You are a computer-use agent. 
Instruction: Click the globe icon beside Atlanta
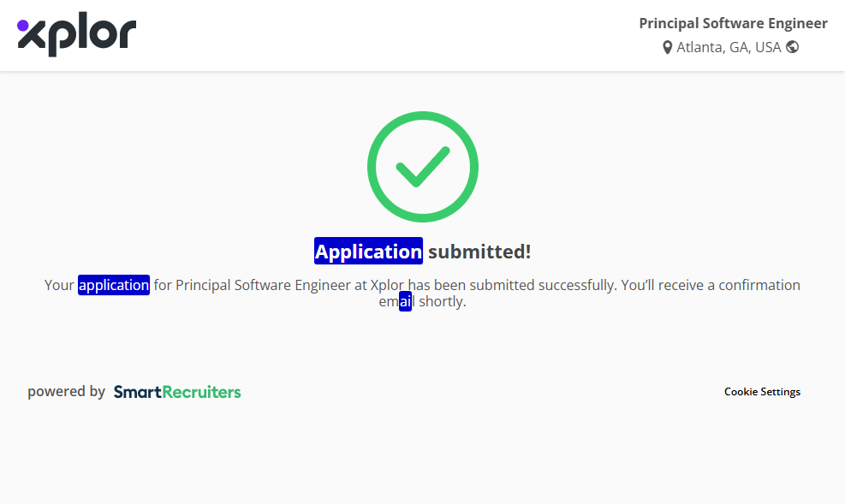(x=792, y=47)
